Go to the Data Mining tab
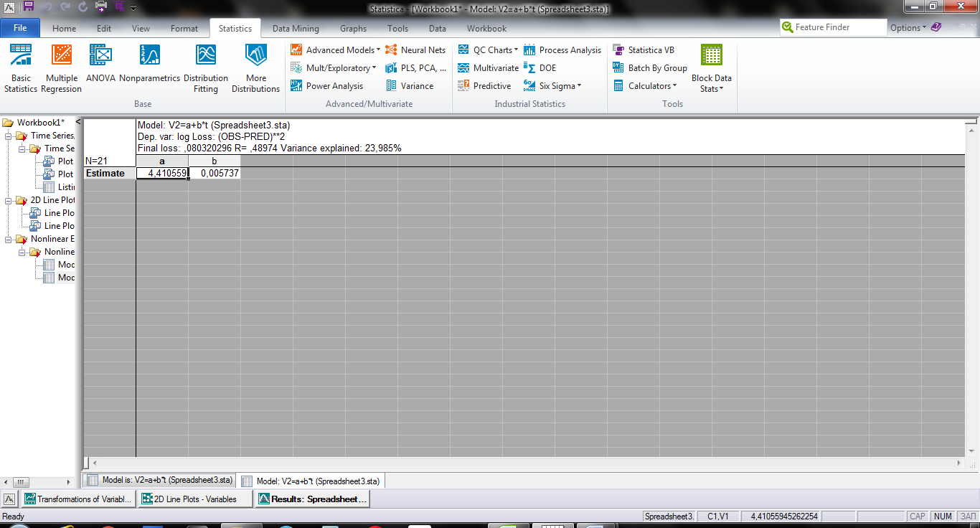Viewport: 980px width, 528px height. click(296, 29)
